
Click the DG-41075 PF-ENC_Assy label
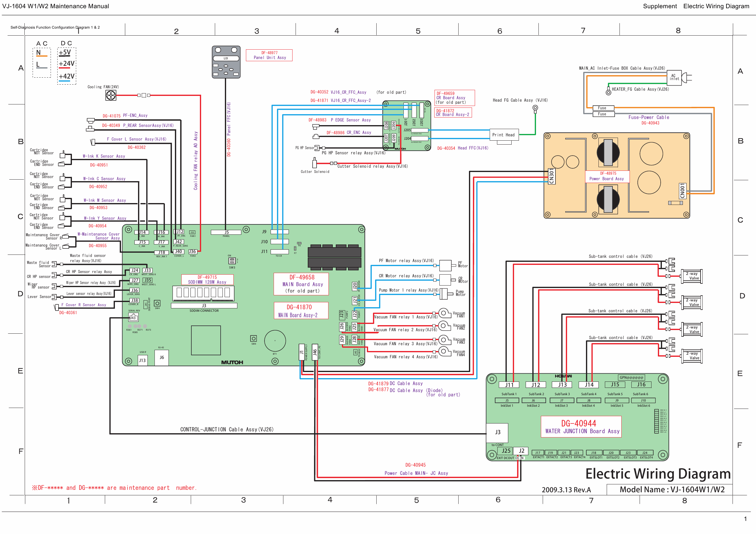tap(125, 116)
